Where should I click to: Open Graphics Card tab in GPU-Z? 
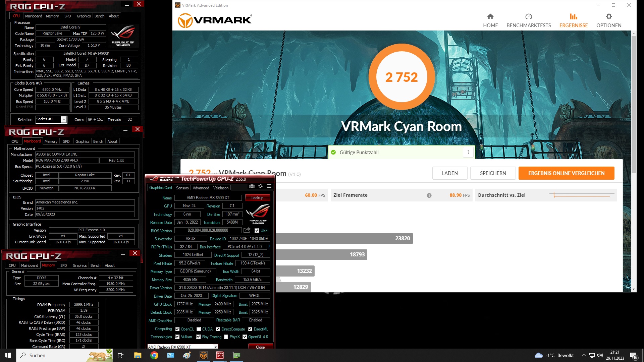click(x=160, y=188)
